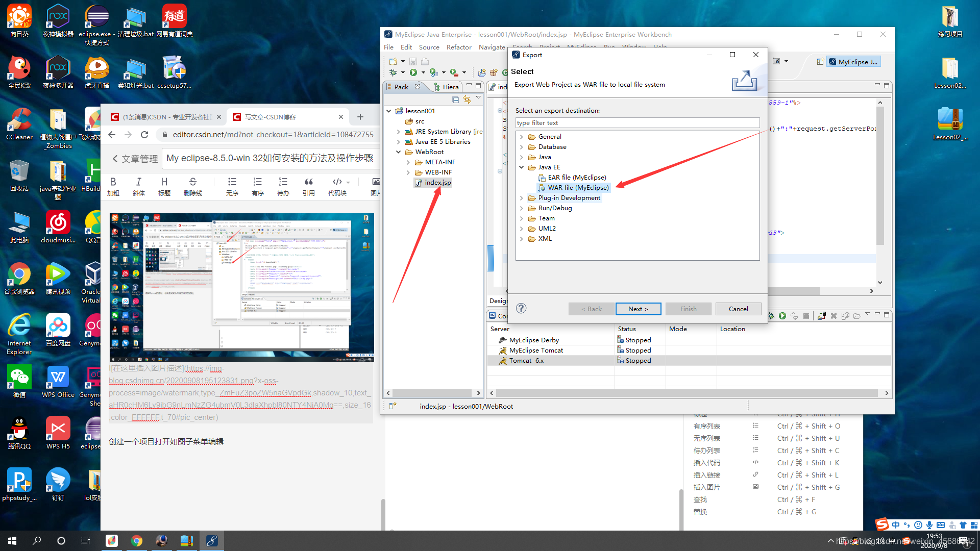980x551 pixels.
Task: Toggle Link with Editor in Package Explorer
Action: [x=467, y=99]
